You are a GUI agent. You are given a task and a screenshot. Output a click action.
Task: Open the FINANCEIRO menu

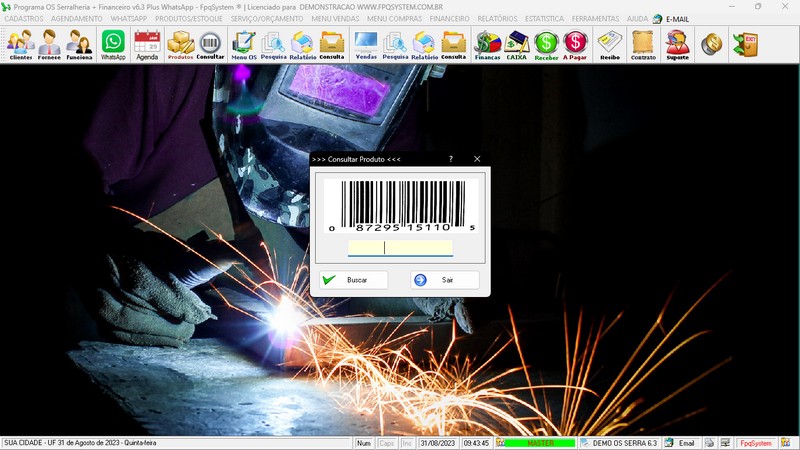(449, 19)
